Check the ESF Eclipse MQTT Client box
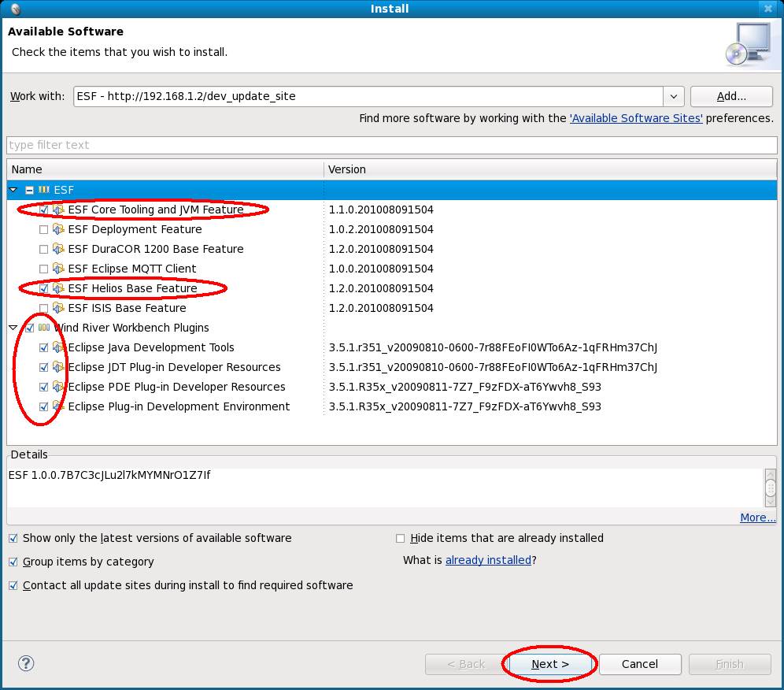Image resolution: width=784 pixels, height=690 pixels. click(43, 269)
